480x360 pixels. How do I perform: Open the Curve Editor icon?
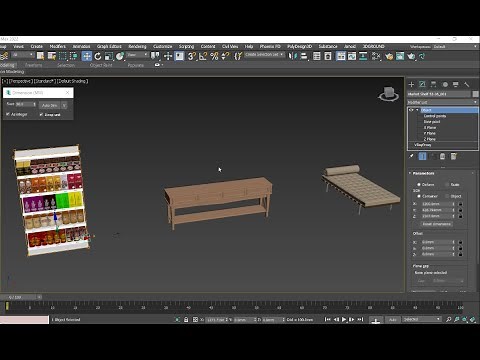pyautogui.click(x=352, y=56)
